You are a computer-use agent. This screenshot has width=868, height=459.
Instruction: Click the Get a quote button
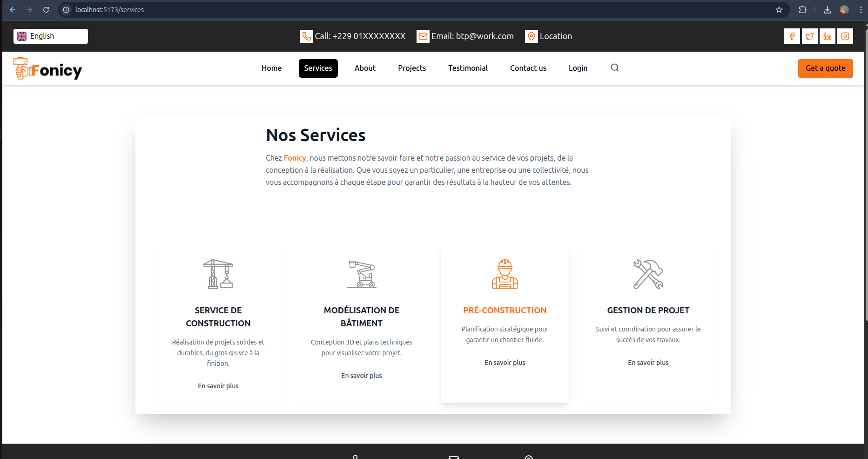tap(826, 68)
